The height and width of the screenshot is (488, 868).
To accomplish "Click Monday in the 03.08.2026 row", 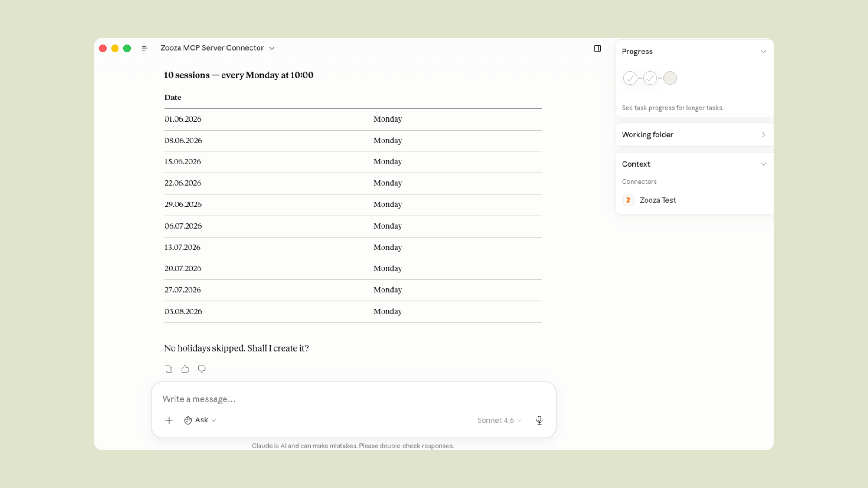I will (387, 311).
